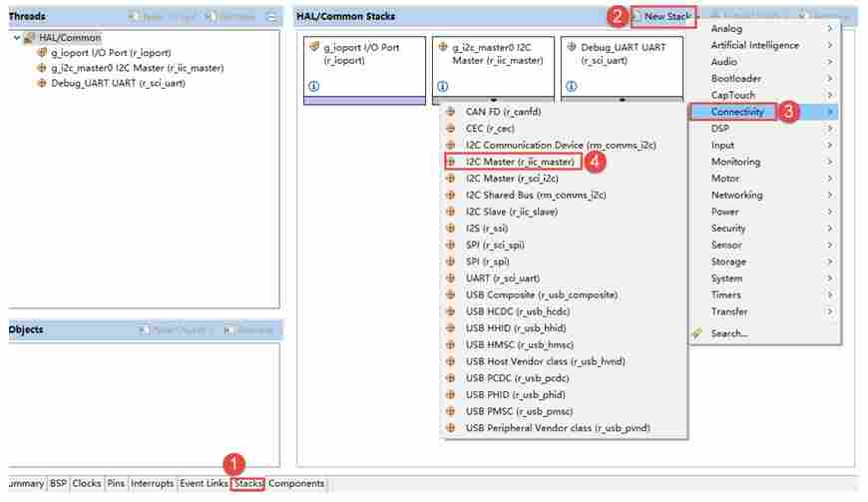This screenshot has width=868, height=502.
Task: Select g_i2c_master0 I2C Master tree item
Action: point(138,68)
